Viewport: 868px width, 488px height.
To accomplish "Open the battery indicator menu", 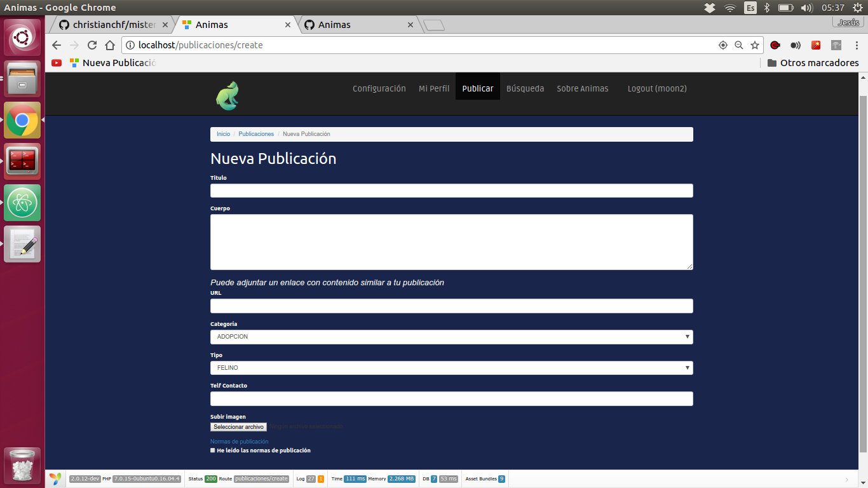I will pos(786,8).
